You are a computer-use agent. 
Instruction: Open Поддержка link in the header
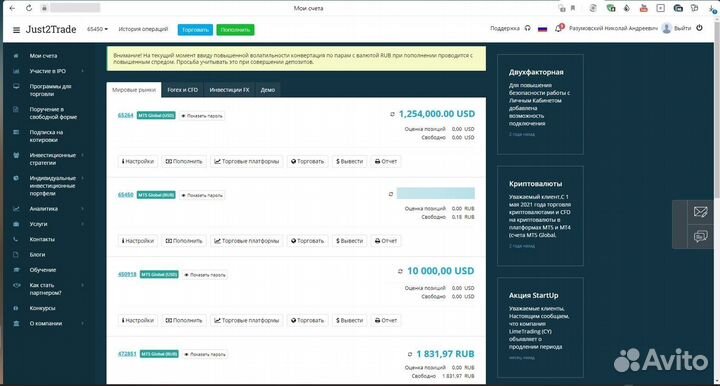(x=505, y=28)
